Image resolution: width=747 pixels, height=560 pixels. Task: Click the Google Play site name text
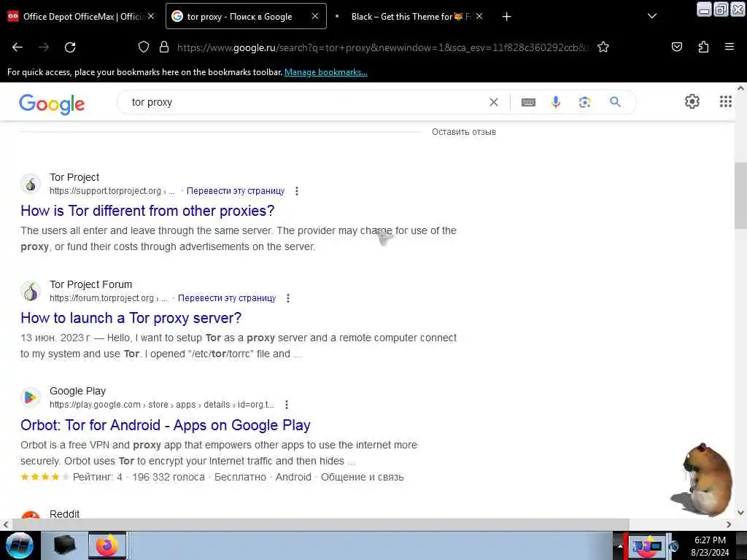pos(77,391)
